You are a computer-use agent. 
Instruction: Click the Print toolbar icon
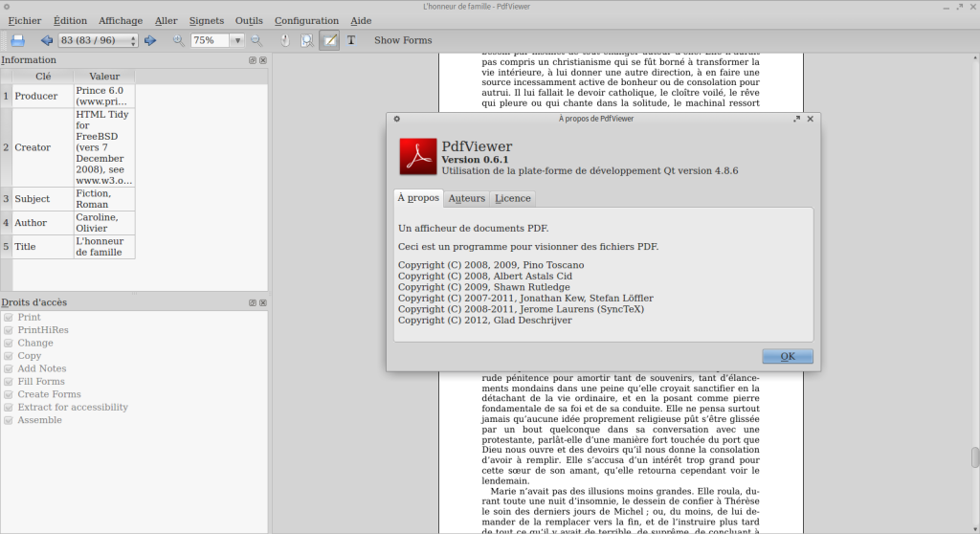tap(17, 40)
